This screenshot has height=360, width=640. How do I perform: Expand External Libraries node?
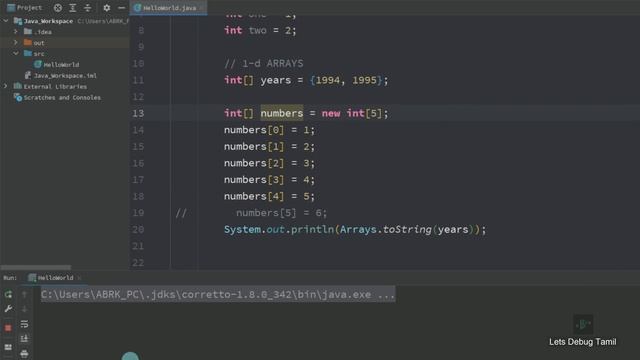pos(6,87)
